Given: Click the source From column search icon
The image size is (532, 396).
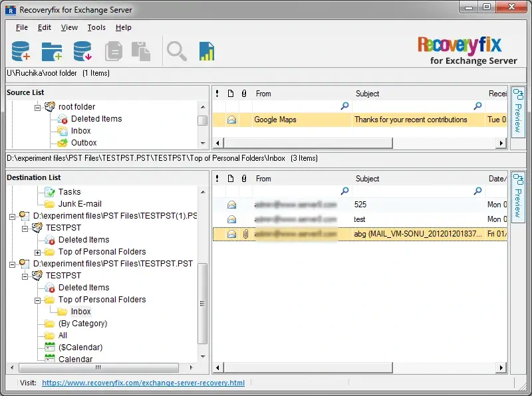Looking at the screenshot, I should 344,106.
